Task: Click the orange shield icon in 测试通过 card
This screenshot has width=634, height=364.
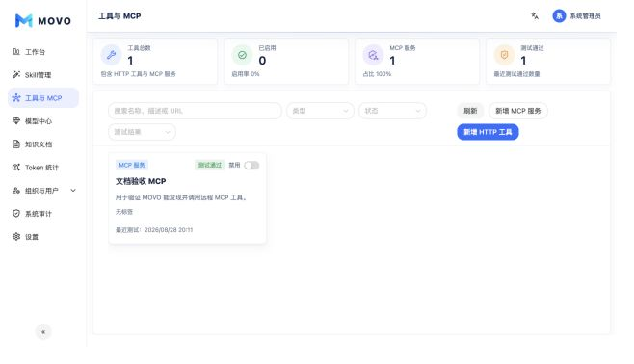Action: [504, 55]
